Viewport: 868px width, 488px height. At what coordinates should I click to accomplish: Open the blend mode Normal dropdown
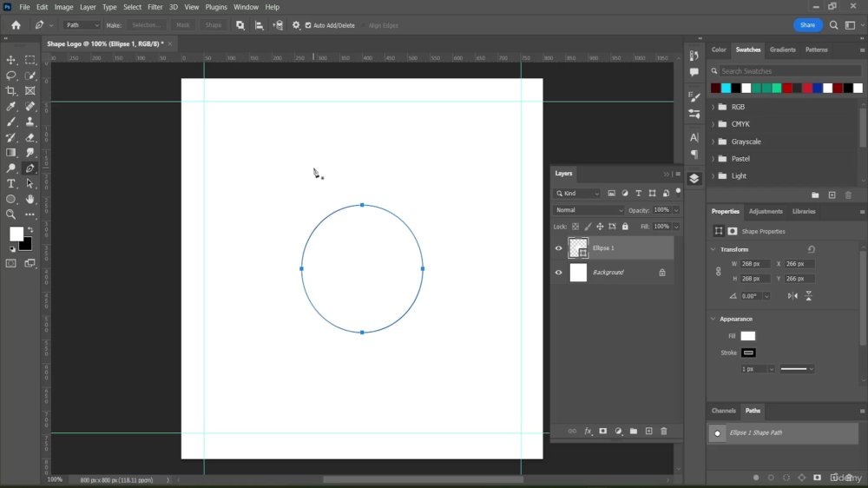pyautogui.click(x=589, y=210)
